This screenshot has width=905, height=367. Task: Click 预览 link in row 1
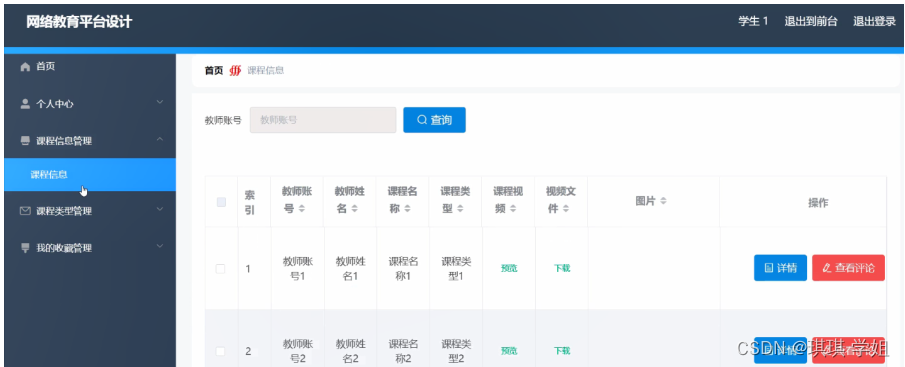pyautogui.click(x=509, y=268)
